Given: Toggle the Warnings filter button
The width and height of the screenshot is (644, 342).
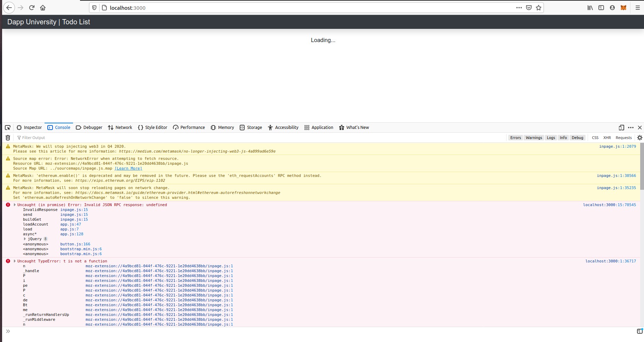Looking at the screenshot, I should coord(534,138).
